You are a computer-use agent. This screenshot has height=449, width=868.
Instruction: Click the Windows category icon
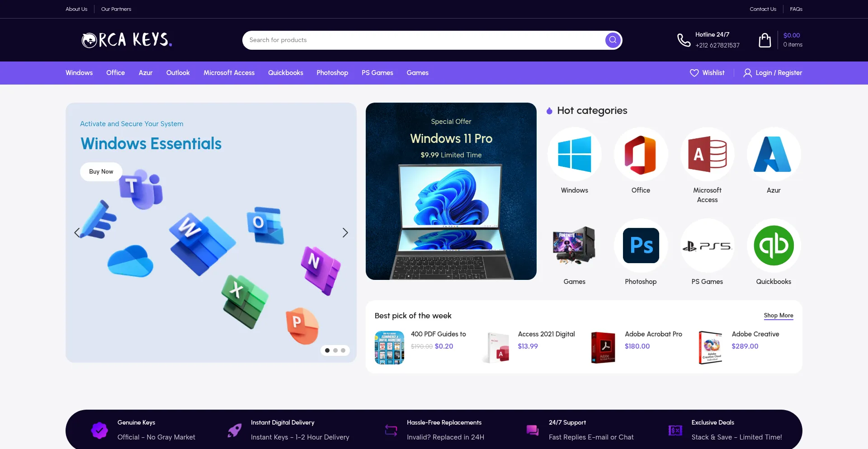[574, 155]
